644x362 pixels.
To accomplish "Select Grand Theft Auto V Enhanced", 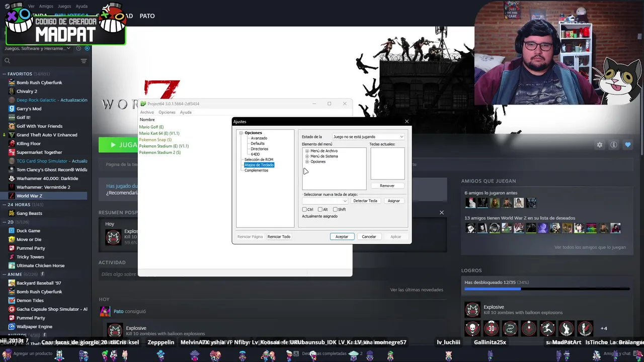I will (x=47, y=135).
